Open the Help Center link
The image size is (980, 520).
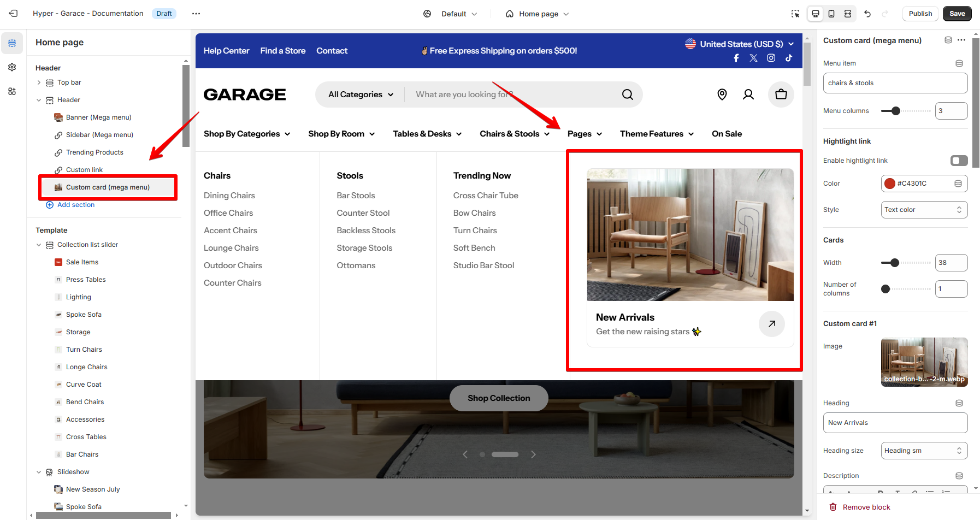click(226, 51)
